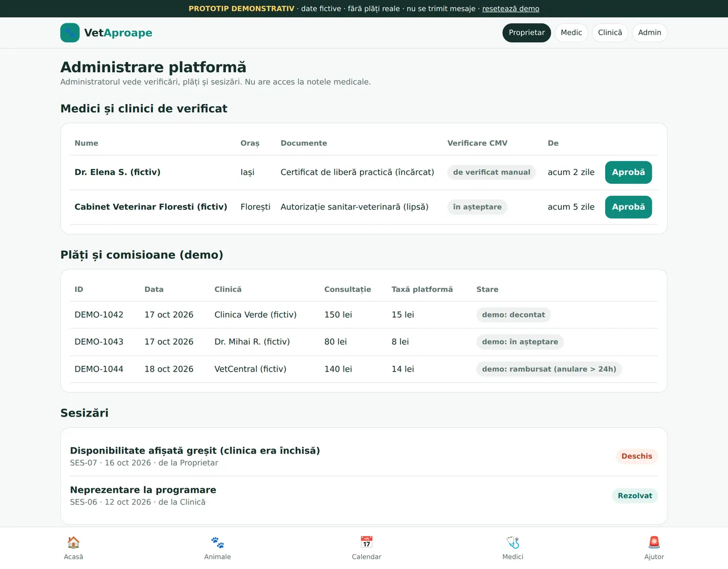Click the 'resetează demo' link
Viewport: 728px width, 569px height.
point(511,9)
